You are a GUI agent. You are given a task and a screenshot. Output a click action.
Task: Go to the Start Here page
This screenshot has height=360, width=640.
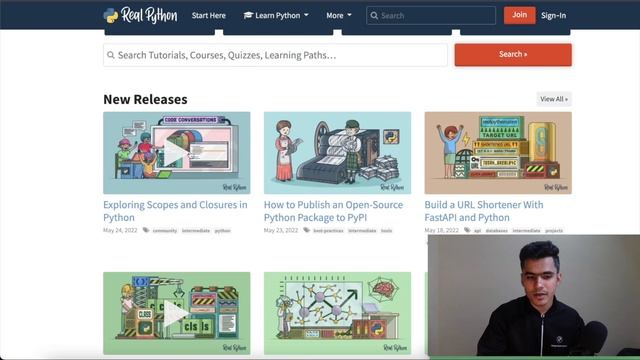209,16
